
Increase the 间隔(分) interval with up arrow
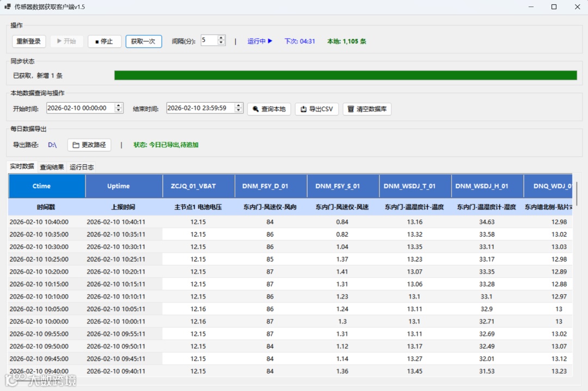tap(221, 38)
